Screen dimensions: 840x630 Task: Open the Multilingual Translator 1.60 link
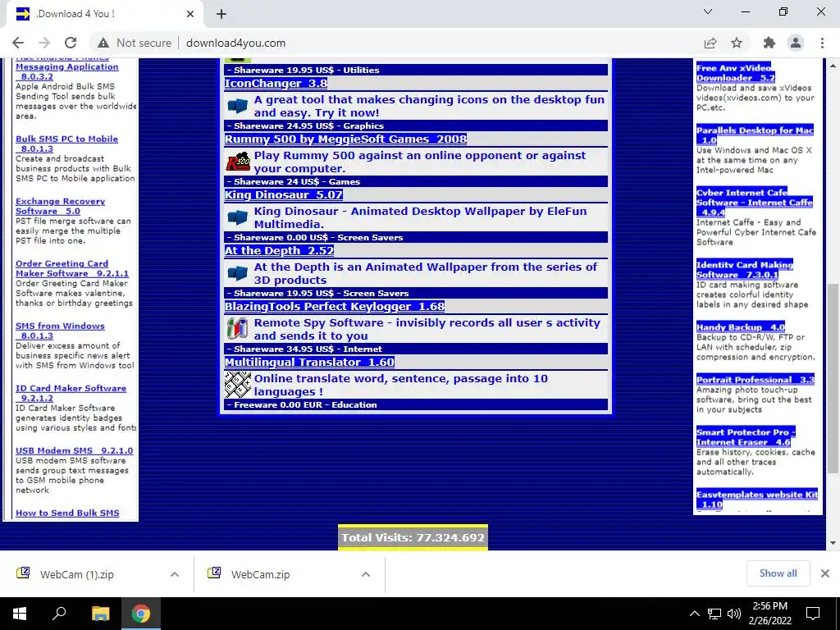(309, 362)
